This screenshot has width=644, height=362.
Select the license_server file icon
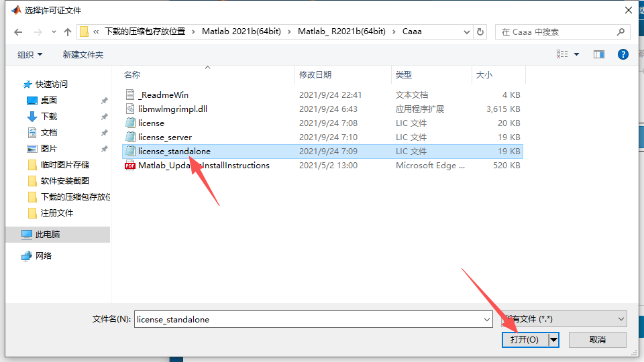point(130,137)
